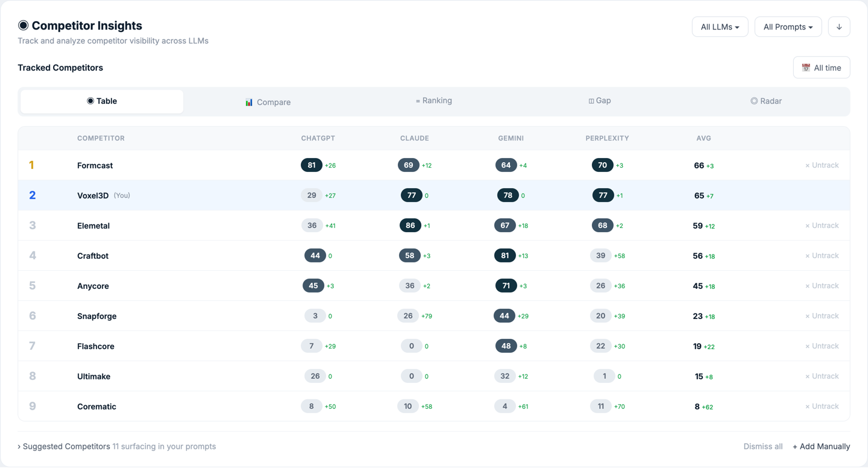Click Elemetal's Claude score 86
868x468 pixels.
(410, 226)
